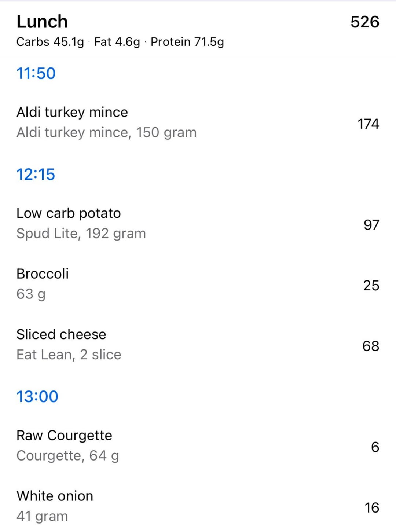Tap the 97 calorie value for Spud Lite
Viewport: 396px width, 532px height.
371,225
